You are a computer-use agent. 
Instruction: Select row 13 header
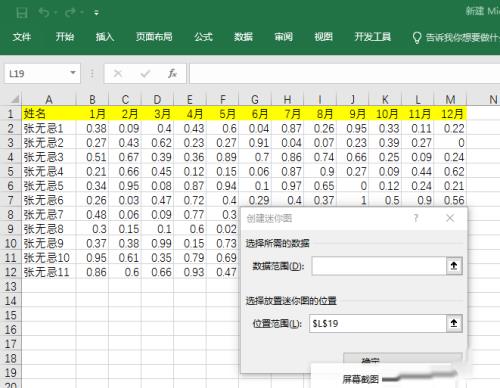(10, 286)
